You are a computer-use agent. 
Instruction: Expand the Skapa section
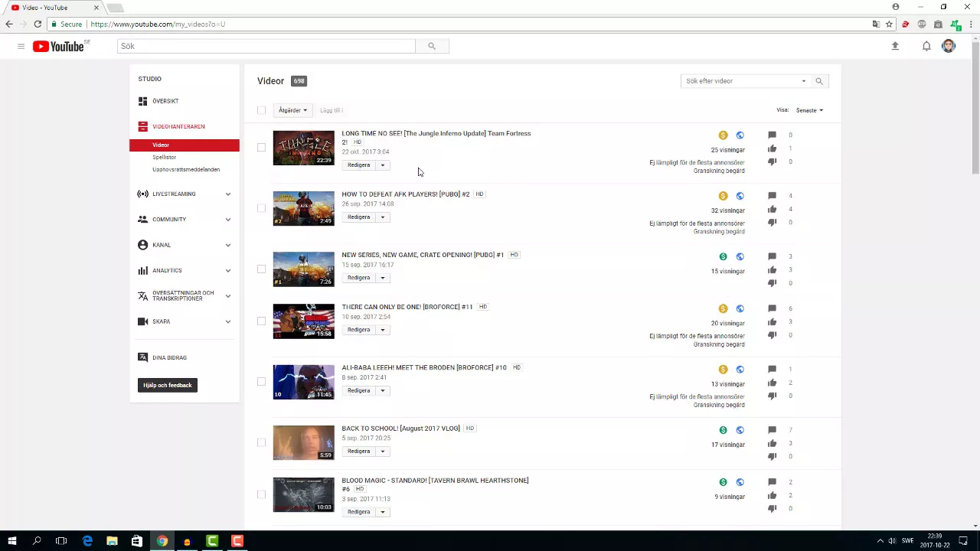click(227, 321)
